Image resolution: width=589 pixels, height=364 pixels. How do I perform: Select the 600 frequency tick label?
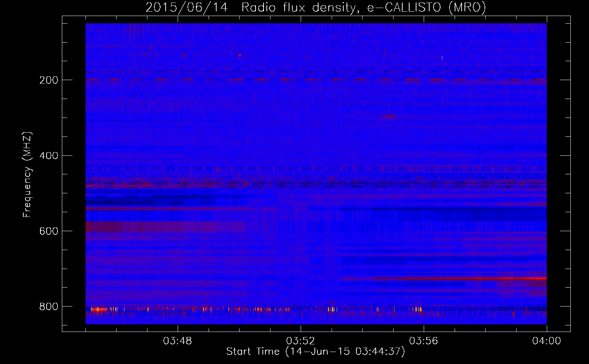tap(49, 232)
